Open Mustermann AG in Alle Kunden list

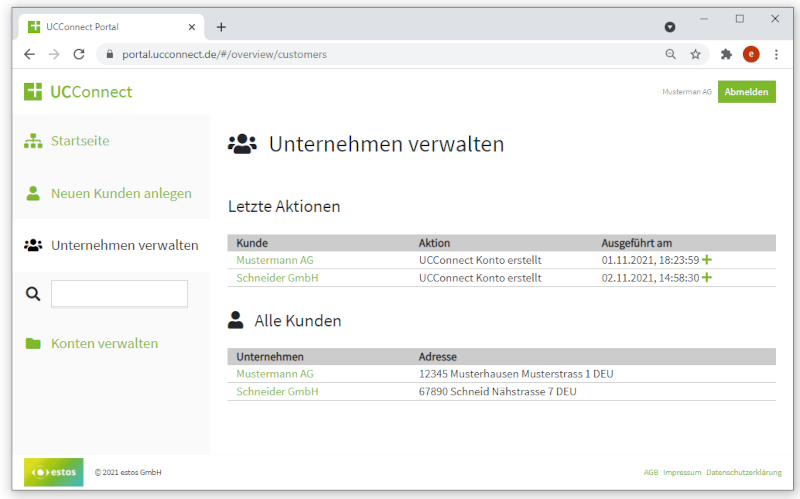[x=275, y=374]
